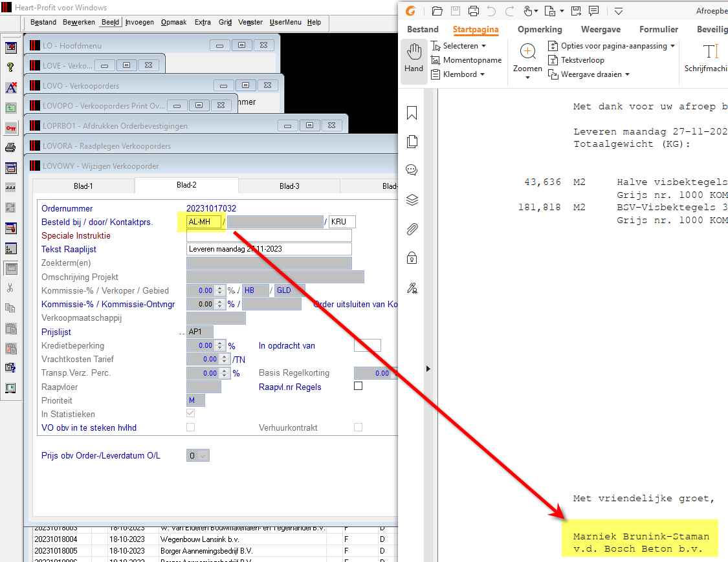Click the Prijslijst field containing AP1

200,332
